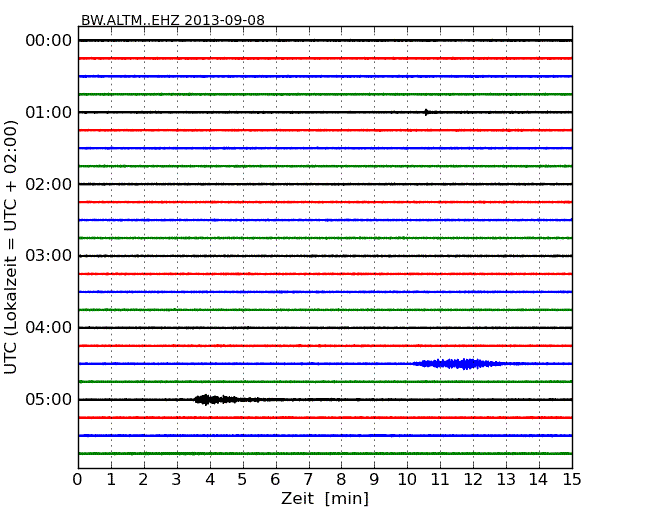Click x-axis tick label 10
The width and height of the screenshot is (650, 520).
407,480
